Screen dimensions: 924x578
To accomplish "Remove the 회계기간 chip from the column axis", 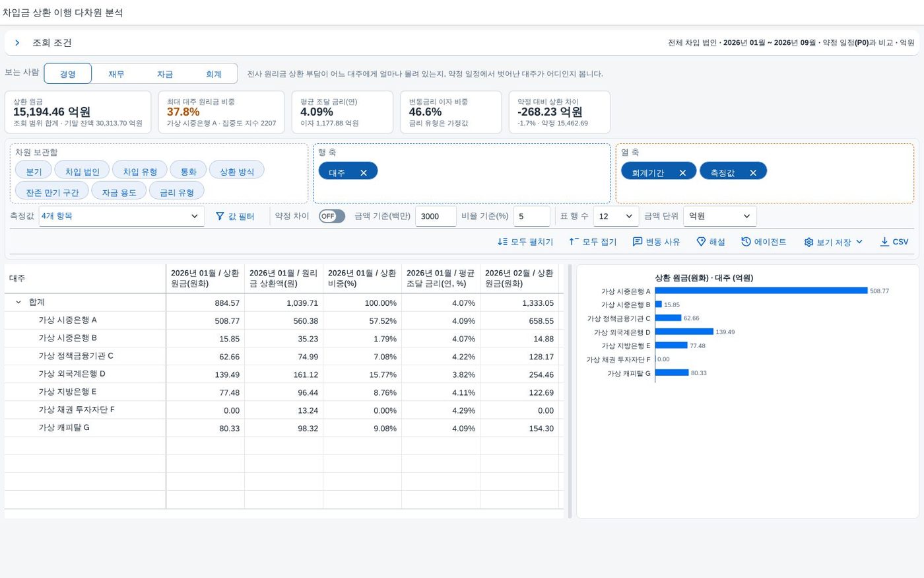I will (x=682, y=173).
